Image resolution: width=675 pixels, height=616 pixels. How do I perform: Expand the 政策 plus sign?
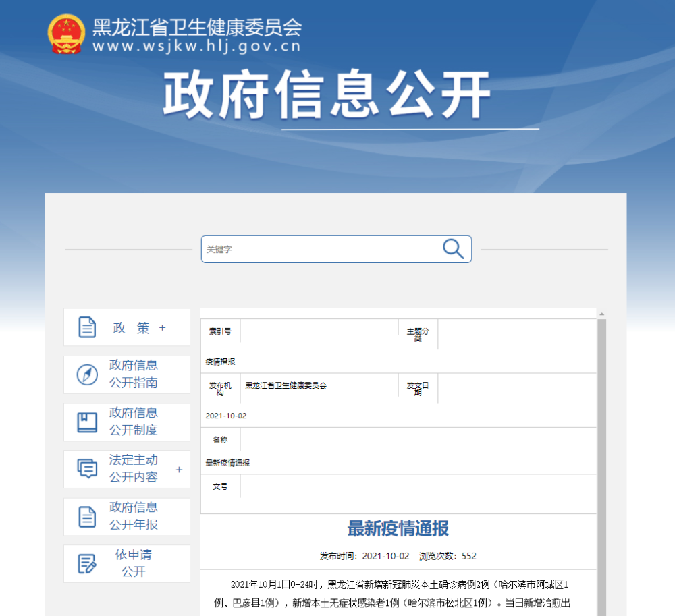click(162, 328)
